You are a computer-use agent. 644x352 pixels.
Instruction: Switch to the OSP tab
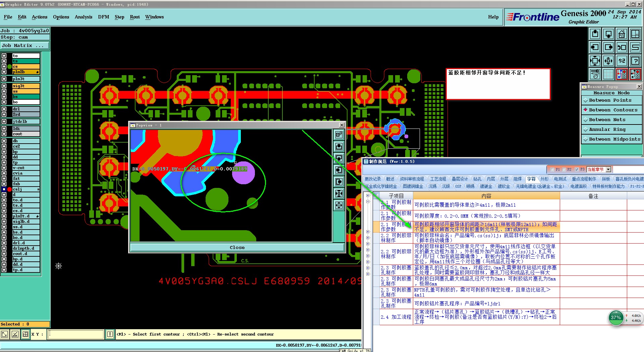pos(458,187)
